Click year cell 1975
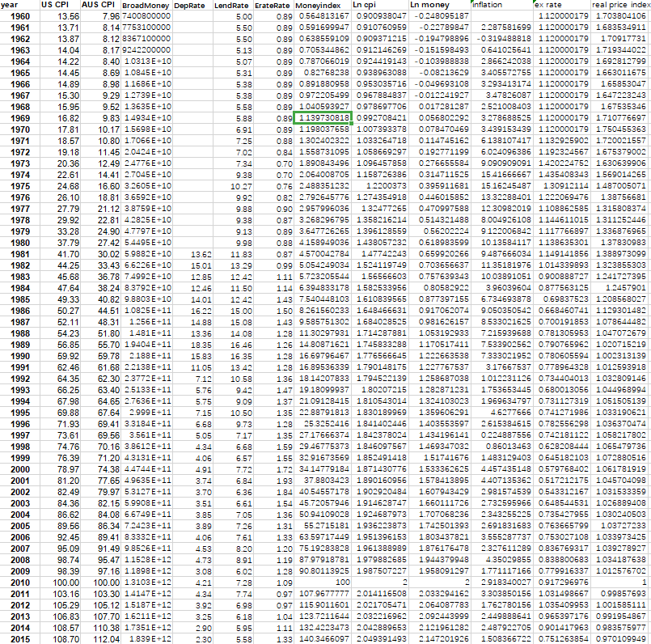The image size is (651, 644). 20,186
